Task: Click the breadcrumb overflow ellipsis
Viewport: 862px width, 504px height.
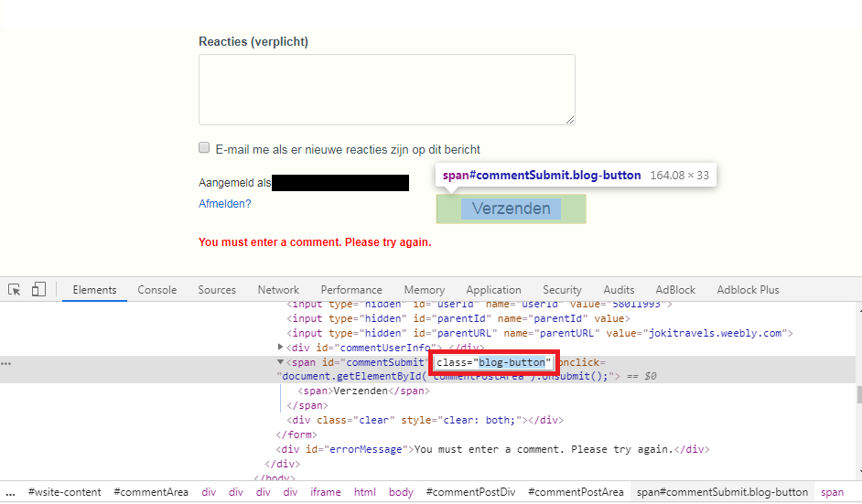Action: point(10,492)
